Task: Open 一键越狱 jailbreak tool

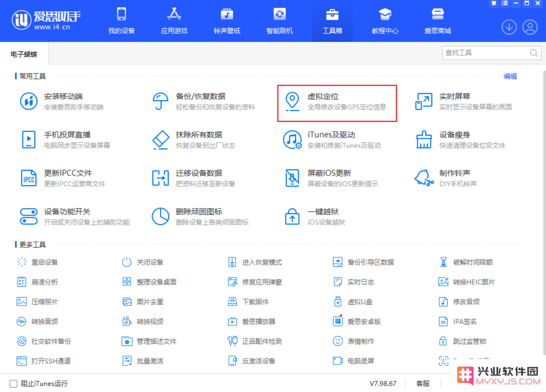Action: pos(315,216)
